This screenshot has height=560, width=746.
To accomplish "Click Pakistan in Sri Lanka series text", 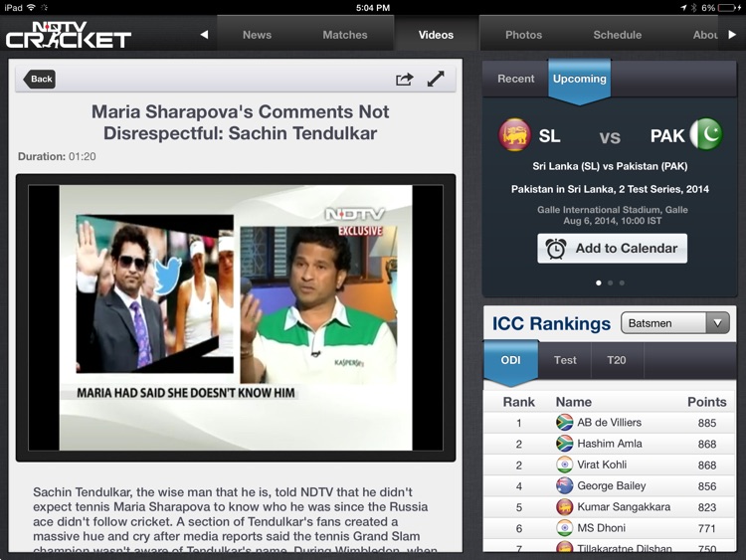I will click(x=610, y=189).
